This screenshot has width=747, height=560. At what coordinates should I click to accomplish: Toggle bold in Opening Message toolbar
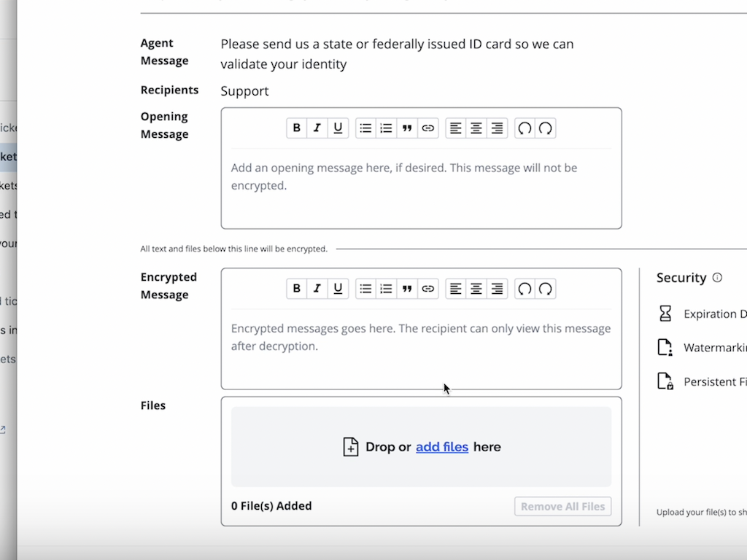[297, 128]
